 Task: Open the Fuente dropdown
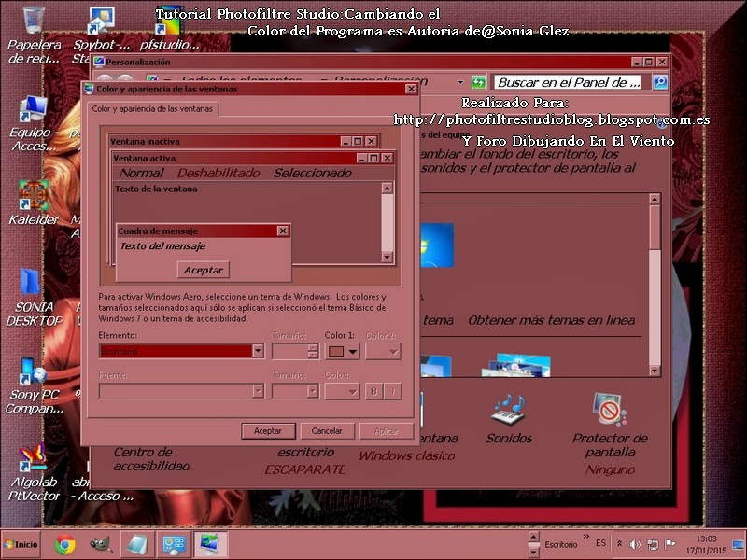coord(181,391)
